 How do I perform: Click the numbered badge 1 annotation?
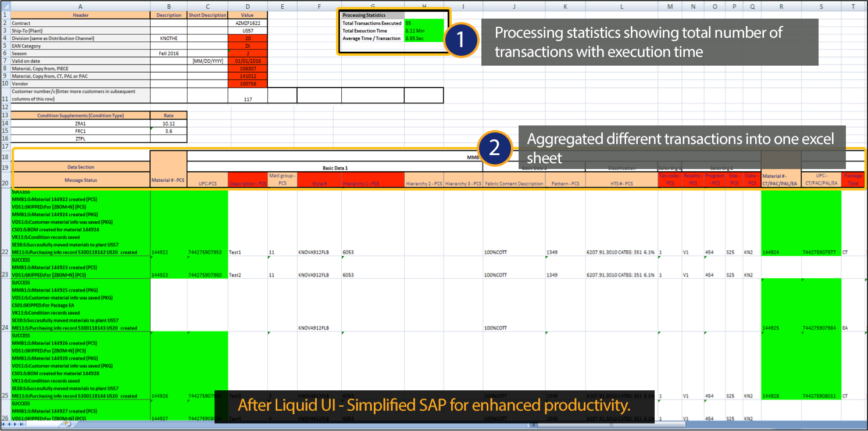tap(460, 40)
